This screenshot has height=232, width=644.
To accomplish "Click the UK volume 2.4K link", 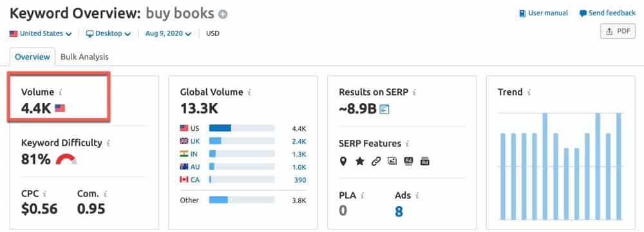I will [299, 142].
